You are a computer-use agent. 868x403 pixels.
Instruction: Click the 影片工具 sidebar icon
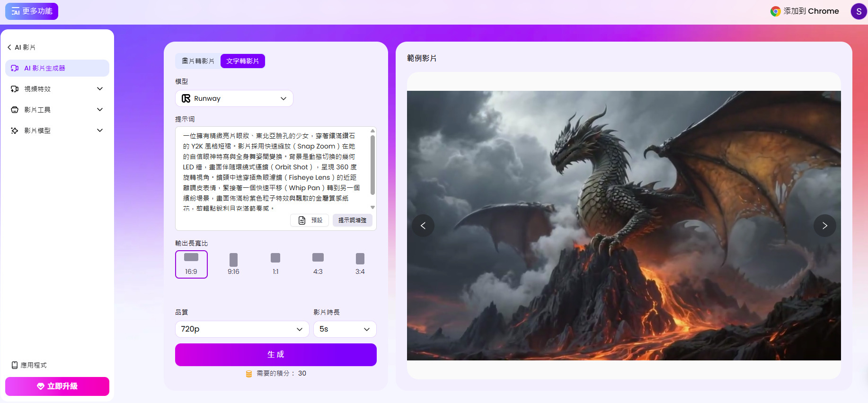pos(15,110)
